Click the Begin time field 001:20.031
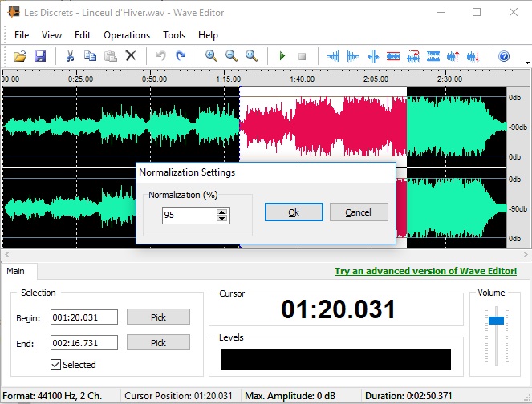532x404 pixels. [84, 317]
